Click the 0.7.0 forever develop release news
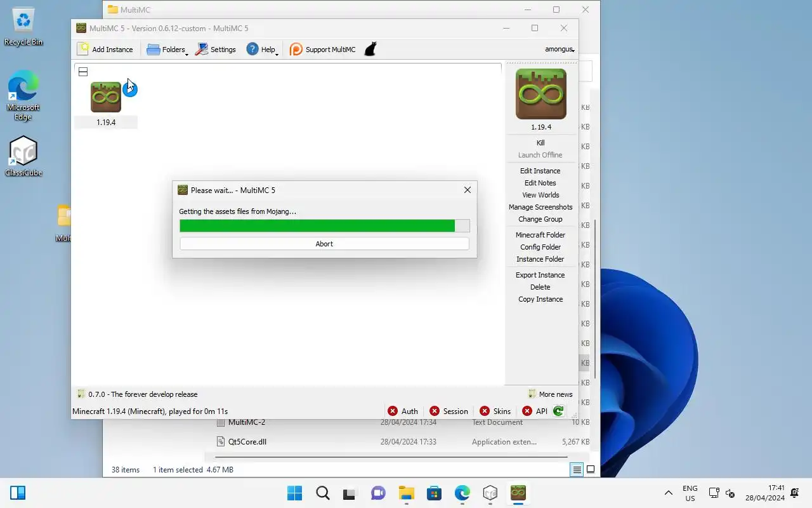Screen dimensions: 812x508 pyautogui.click(x=137, y=394)
